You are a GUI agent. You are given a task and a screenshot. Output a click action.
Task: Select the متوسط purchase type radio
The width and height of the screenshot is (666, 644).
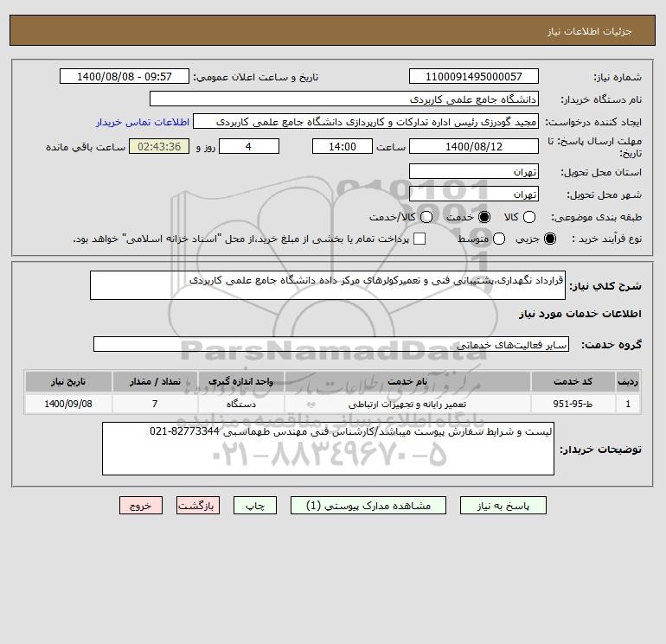point(499,239)
